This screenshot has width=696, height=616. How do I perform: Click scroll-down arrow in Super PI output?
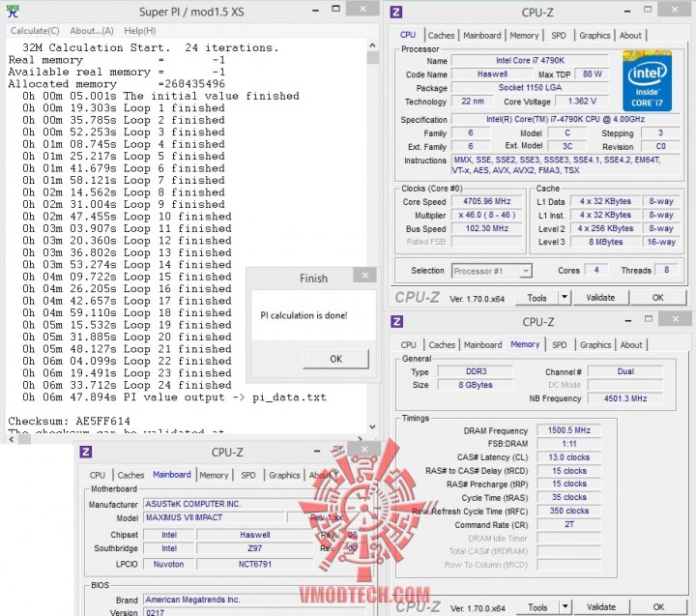coord(372,426)
